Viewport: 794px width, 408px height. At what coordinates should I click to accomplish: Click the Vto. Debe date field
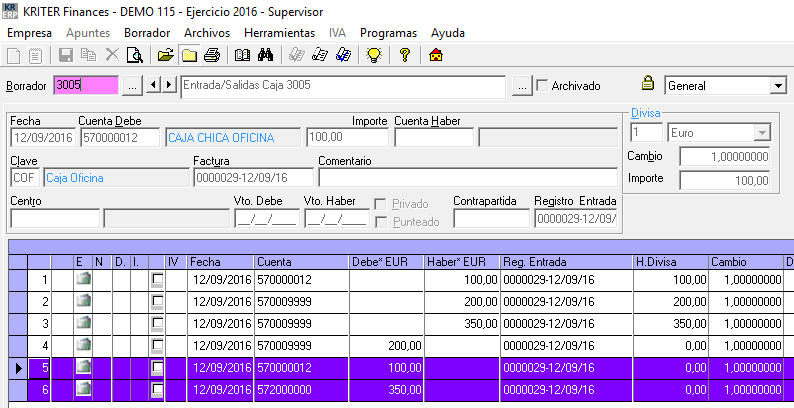pyautogui.click(x=267, y=219)
